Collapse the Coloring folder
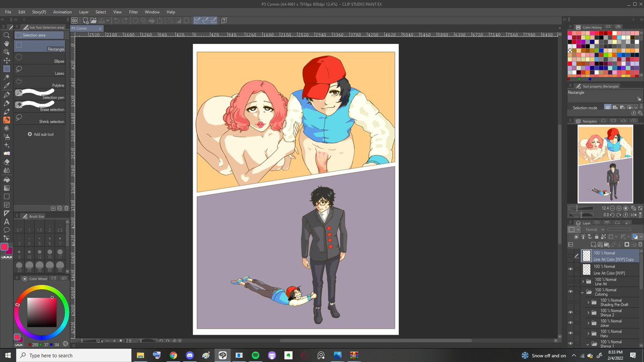Viewport: 644px width, 362px height. (583, 292)
